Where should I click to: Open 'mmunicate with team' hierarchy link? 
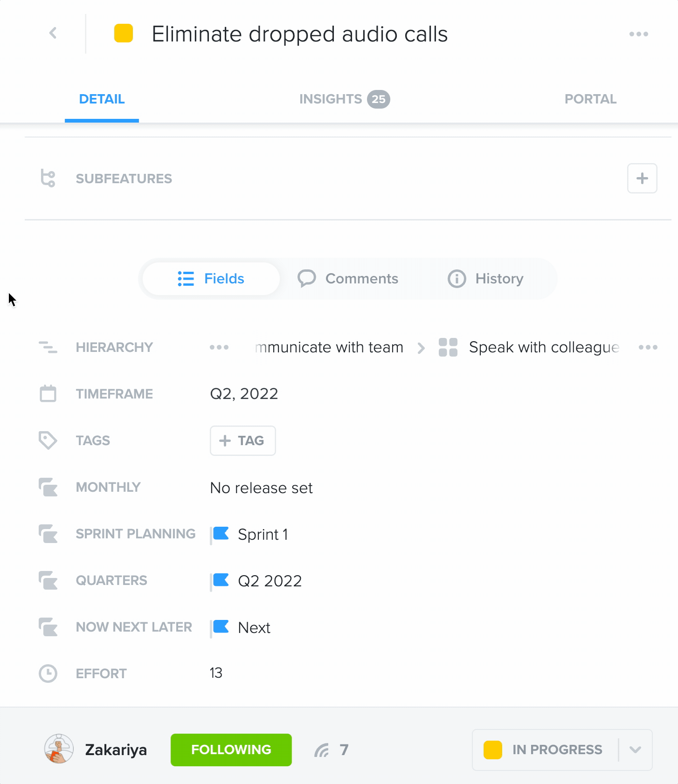pos(329,347)
